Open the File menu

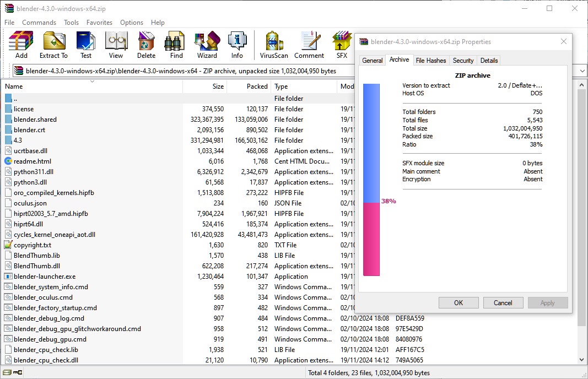point(9,23)
